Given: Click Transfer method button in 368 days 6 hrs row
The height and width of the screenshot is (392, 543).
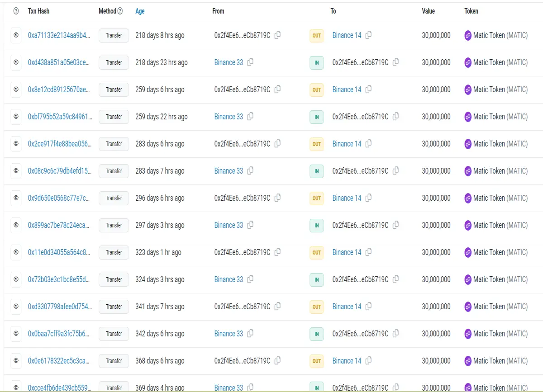Looking at the screenshot, I should (x=114, y=361).
